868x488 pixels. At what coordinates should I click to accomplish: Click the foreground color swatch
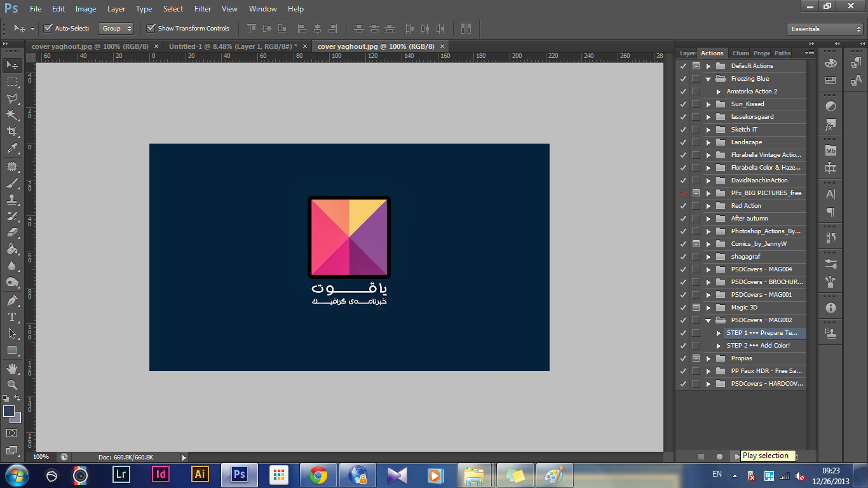9,411
